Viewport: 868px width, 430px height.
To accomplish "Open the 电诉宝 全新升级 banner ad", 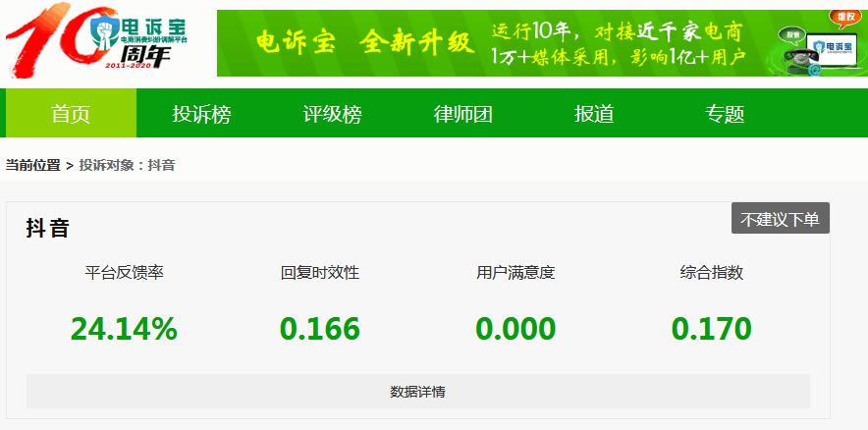I will pos(542,43).
